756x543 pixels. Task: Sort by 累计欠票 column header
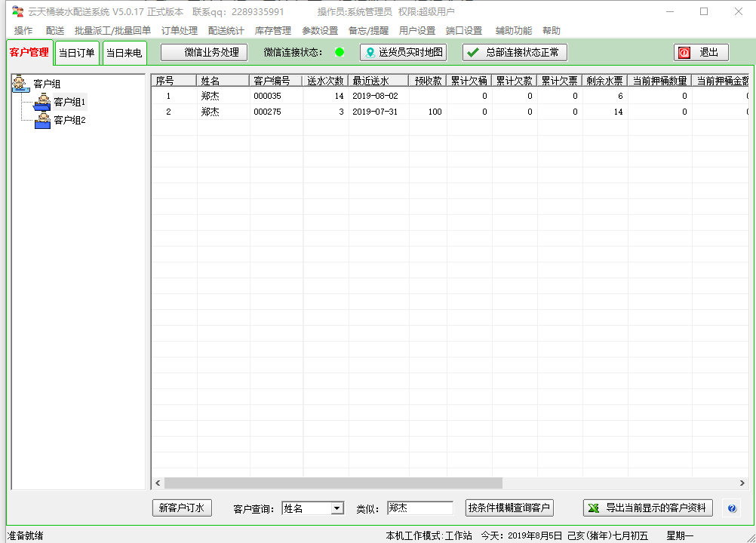click(559, 81)
